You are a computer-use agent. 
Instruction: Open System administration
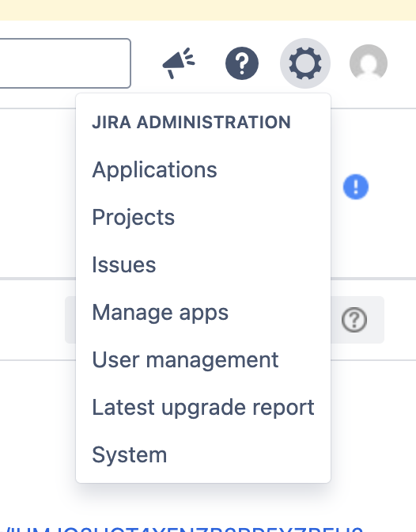(203, 454)
